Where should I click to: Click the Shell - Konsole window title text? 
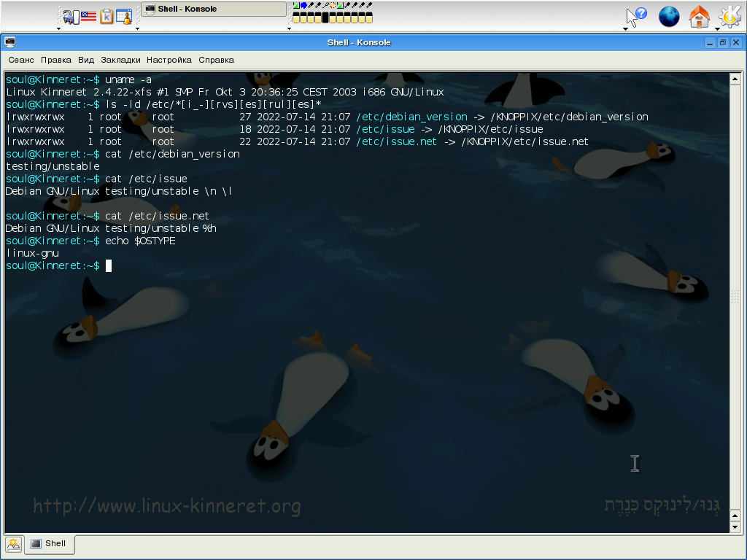tap(359, 42)
